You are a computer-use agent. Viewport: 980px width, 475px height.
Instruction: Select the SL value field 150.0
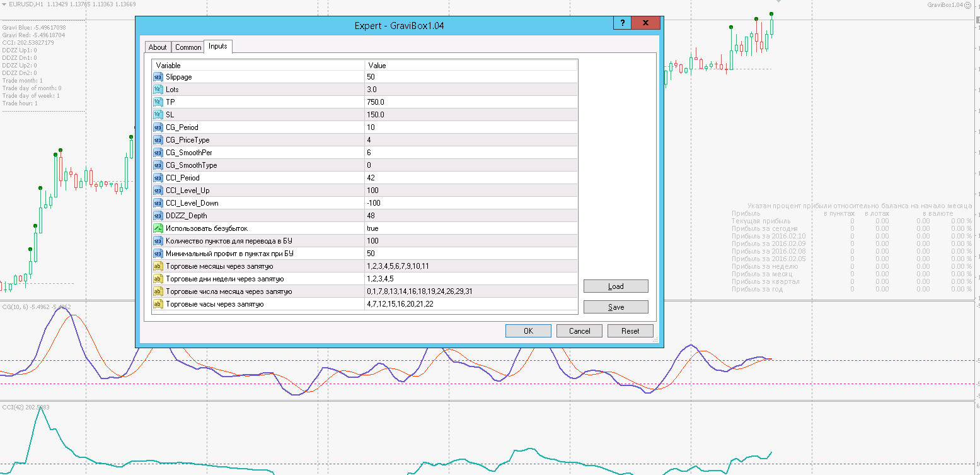coord(471,115)
